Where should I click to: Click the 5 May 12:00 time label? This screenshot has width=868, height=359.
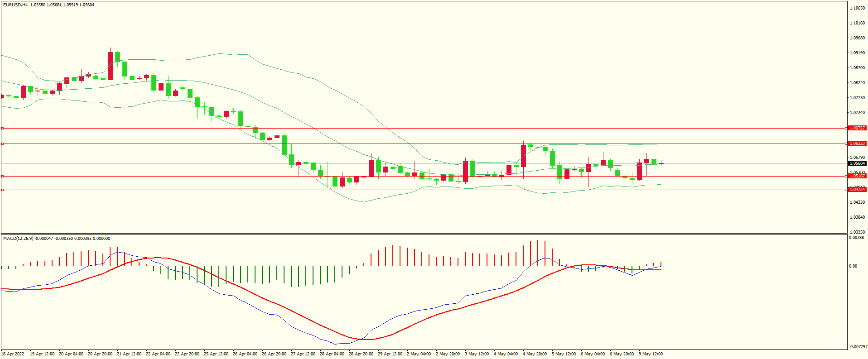tap(564, 354)
